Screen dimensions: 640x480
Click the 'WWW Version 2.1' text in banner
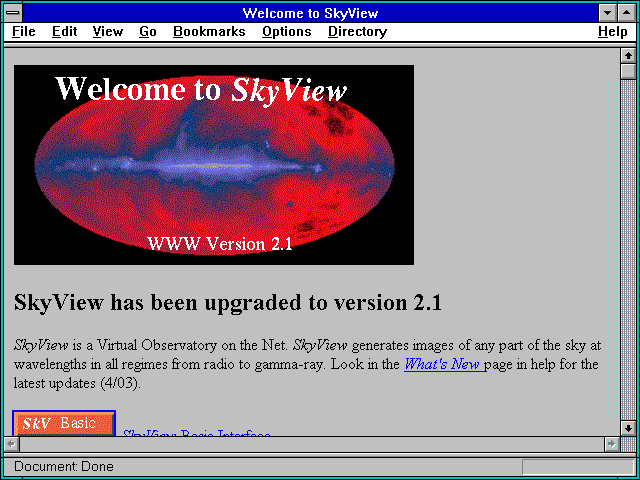tap(220, 244)
